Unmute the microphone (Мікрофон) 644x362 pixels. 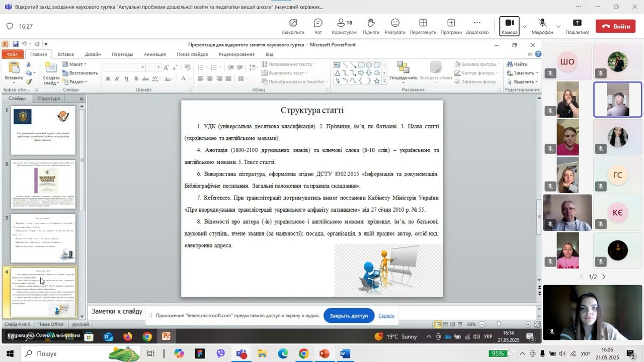pos(542,26)
